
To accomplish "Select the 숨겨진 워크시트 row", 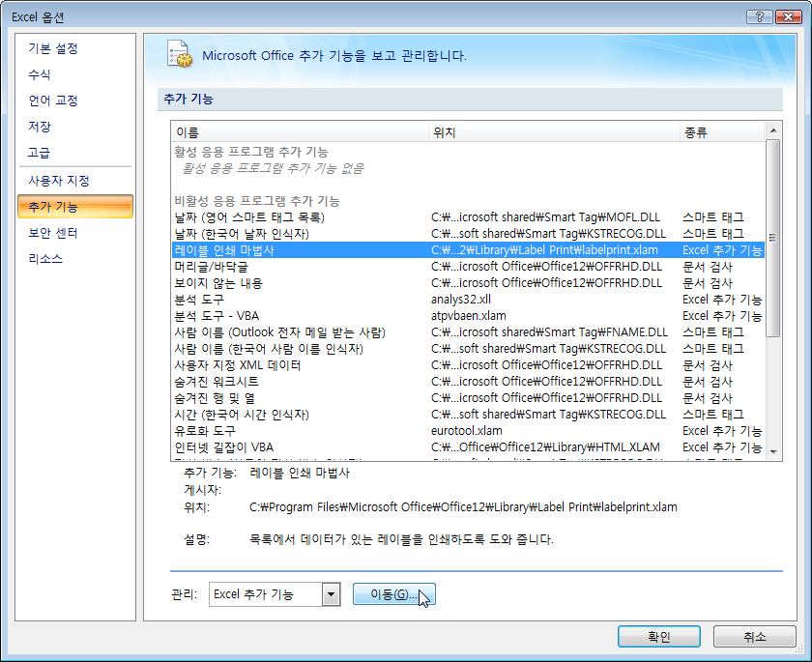I will 468,382.
